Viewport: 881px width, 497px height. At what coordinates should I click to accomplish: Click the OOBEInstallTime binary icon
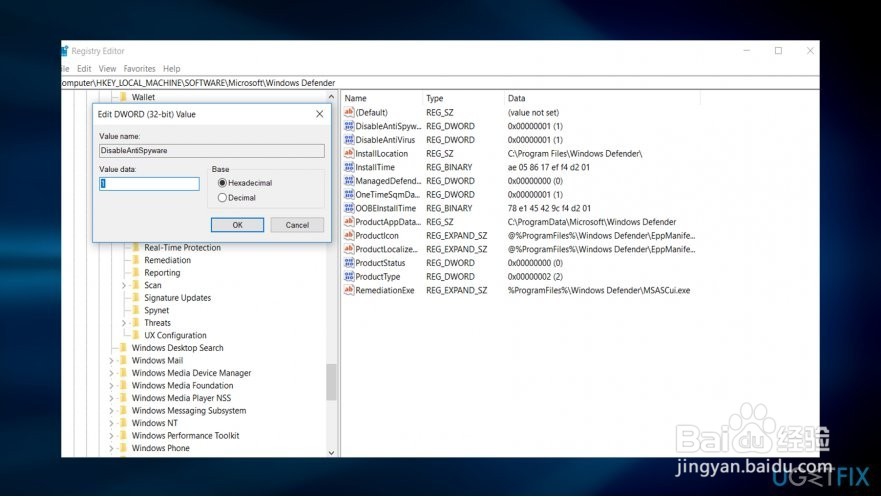tap(349, 208)
